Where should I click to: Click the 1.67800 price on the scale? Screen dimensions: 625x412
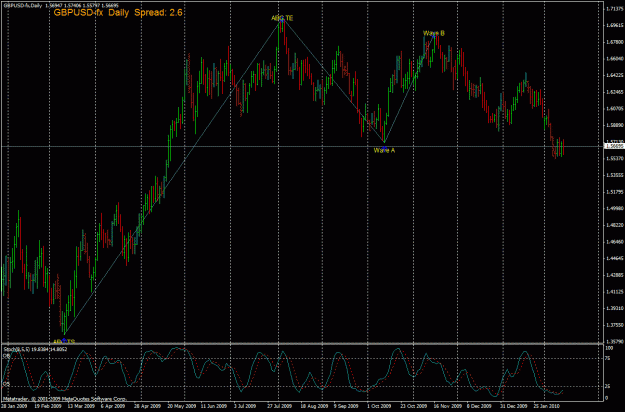coord(615,42)
